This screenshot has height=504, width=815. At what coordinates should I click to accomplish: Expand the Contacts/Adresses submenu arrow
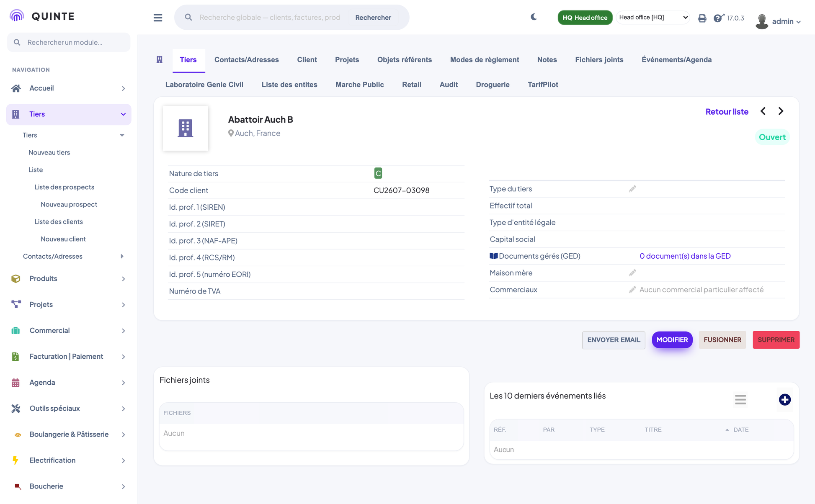122,256
